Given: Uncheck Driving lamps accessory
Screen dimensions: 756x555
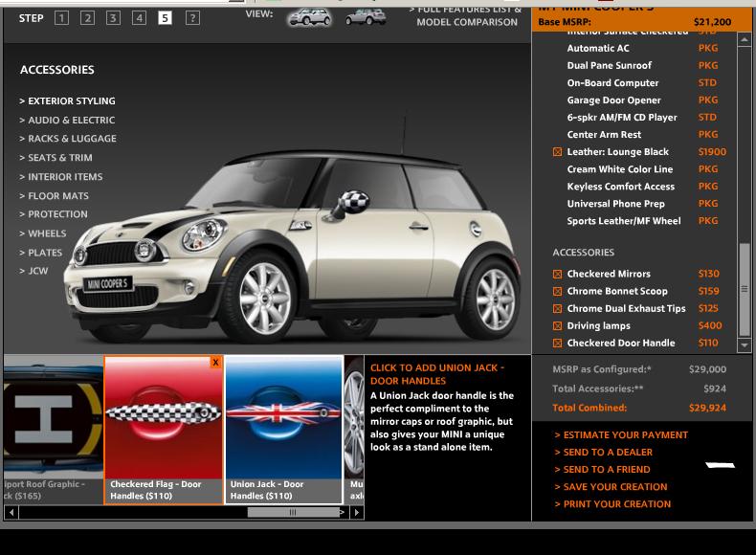Looking at the screenshot, I should point(557,326).
